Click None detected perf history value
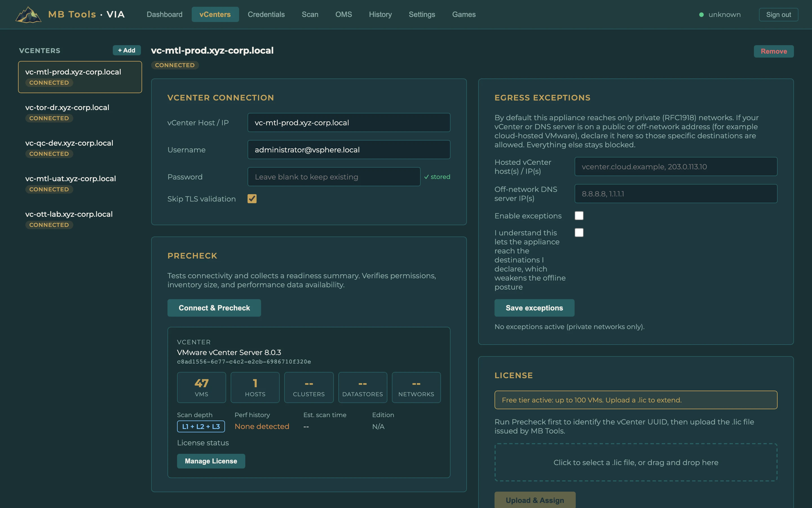This screenshot has width=812, height=508. tap(262, 426)
